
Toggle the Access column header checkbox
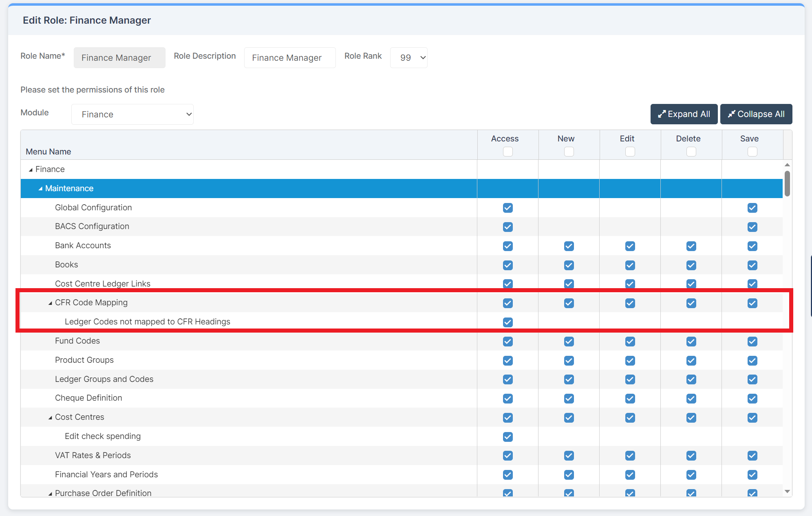point(507,152)
